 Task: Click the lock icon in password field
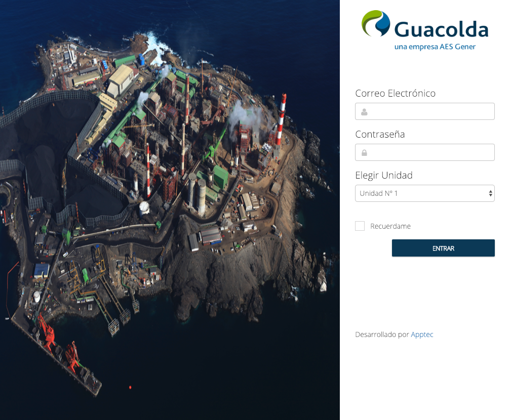click(364, 153)
